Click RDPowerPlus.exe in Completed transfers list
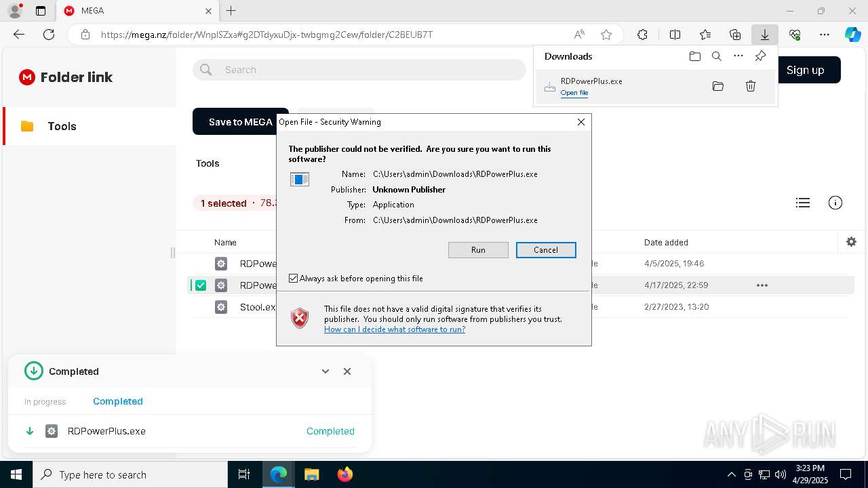This screenshot has width=868, height=488. (x=106, y=431)
